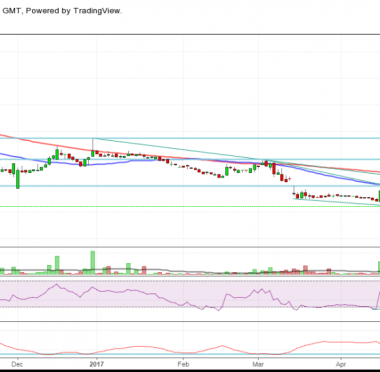Screen dimensions: 380x372
Task: Select the "Dec" label on time axis
Action: (17, 364)
